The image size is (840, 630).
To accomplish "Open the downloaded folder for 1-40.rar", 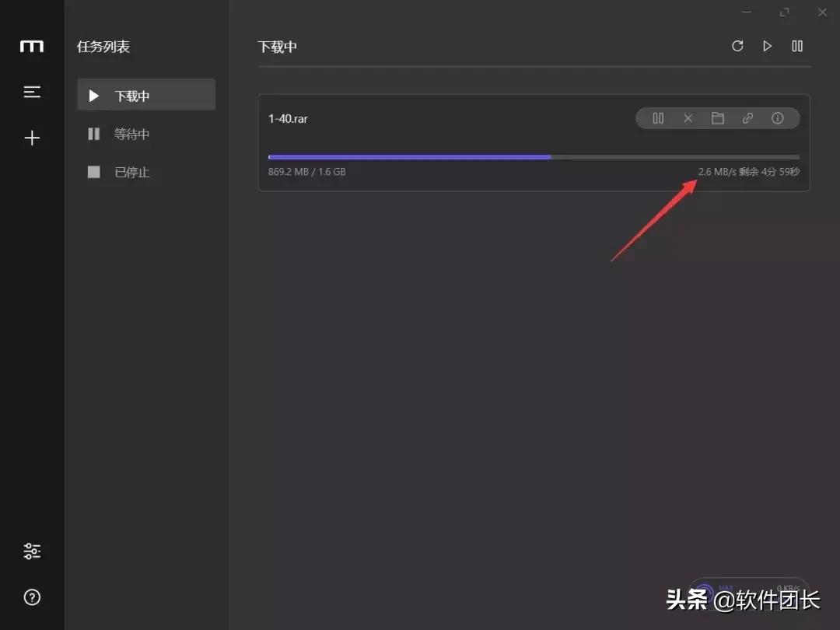I will click(x=718, y=118).
